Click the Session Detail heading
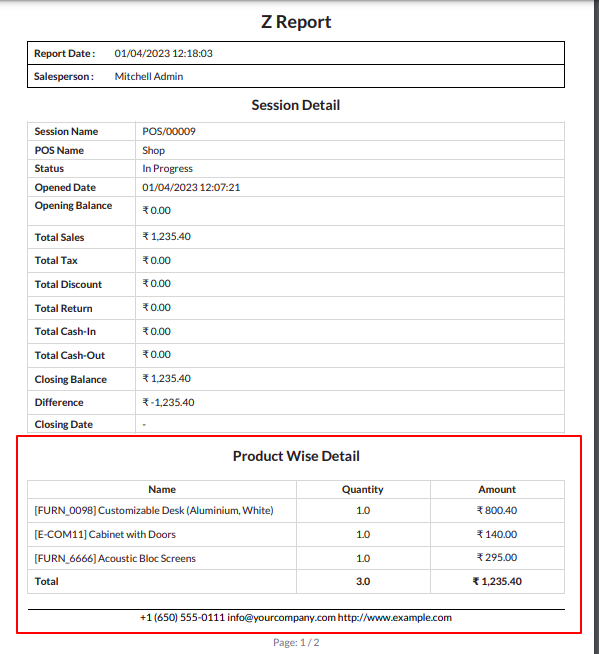Screen dimensions: 599x654 click(296, 105)
